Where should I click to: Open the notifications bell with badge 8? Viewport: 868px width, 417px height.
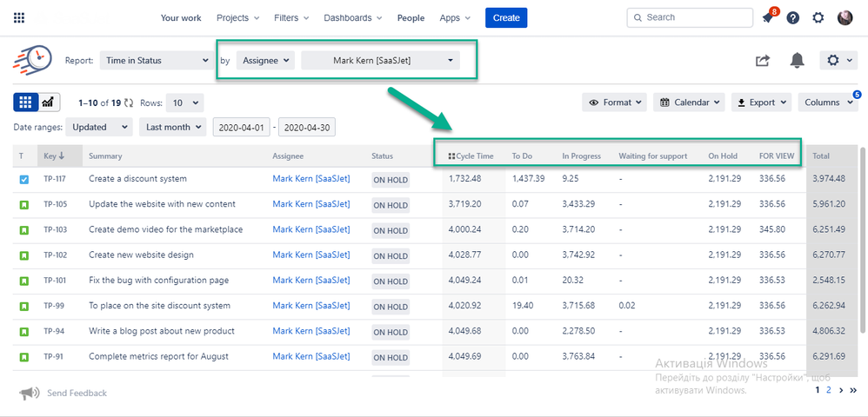pyautogui.click(x=768, y=18)
